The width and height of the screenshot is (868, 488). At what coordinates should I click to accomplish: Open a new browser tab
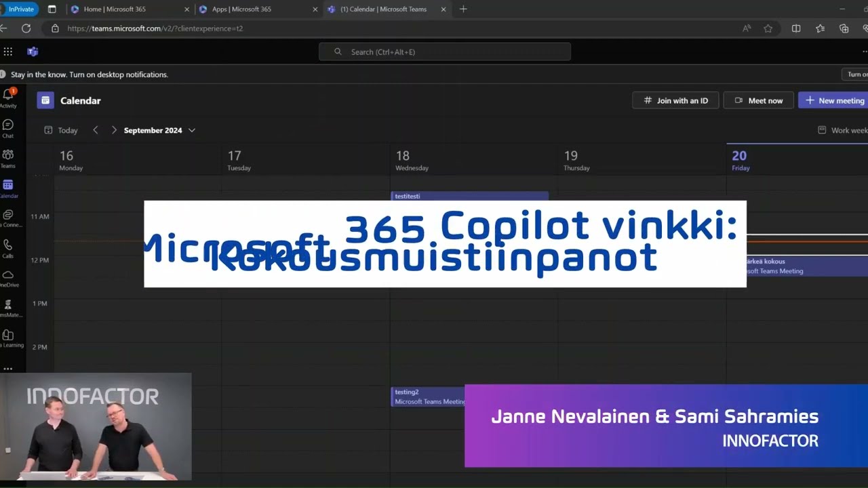pyautogui.click(x=463, y=9)
